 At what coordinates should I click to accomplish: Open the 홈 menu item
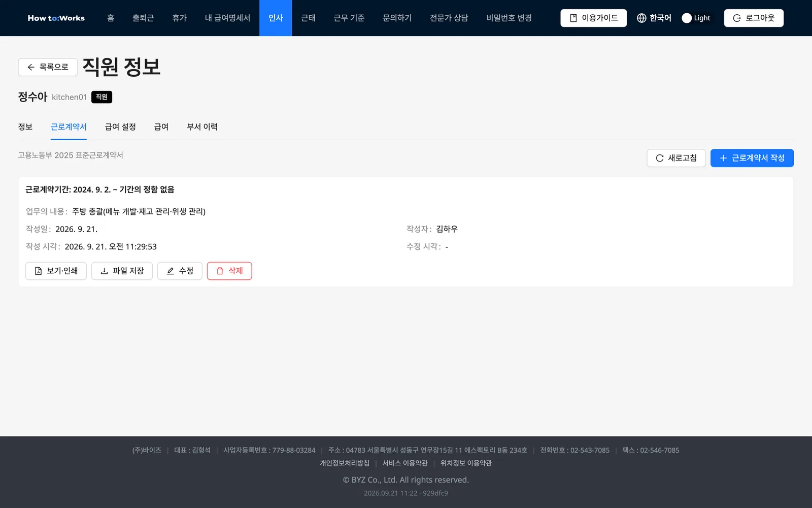pos(111,18)
